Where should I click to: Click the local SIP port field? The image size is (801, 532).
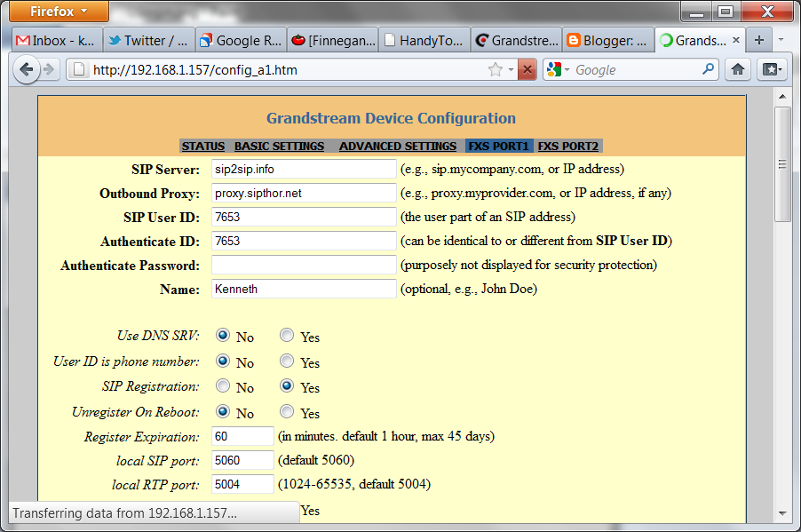242,460
